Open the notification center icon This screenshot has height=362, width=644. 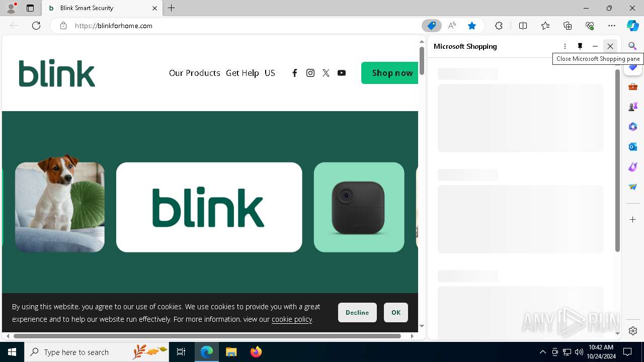point(627,352)
